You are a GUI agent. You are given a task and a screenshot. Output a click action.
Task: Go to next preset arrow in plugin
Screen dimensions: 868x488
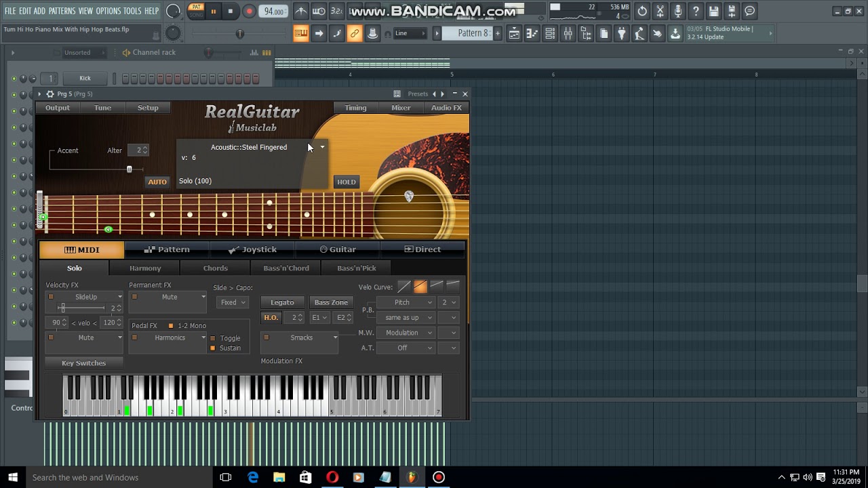coord(443,94)
